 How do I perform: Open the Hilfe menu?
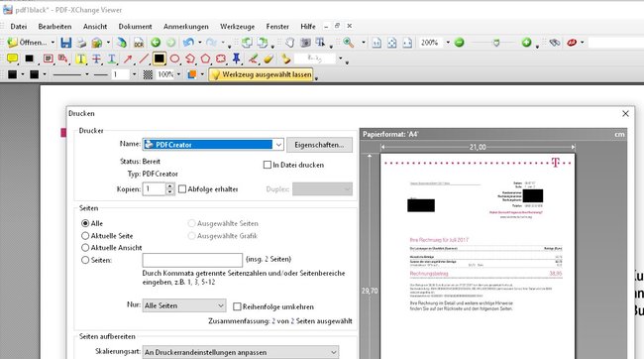(307, 27)
